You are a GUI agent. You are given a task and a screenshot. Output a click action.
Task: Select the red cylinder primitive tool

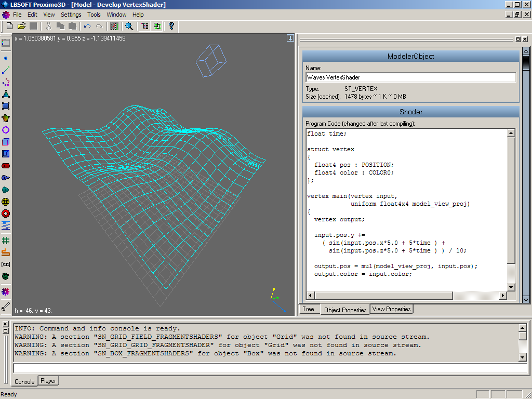[x=6, y=166]
